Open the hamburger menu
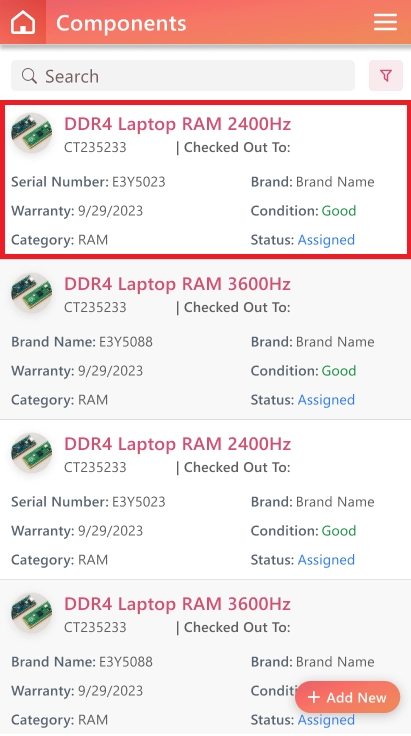Image resolution: width=411 pixels, height=736 pixels. (x=385, y=22)
